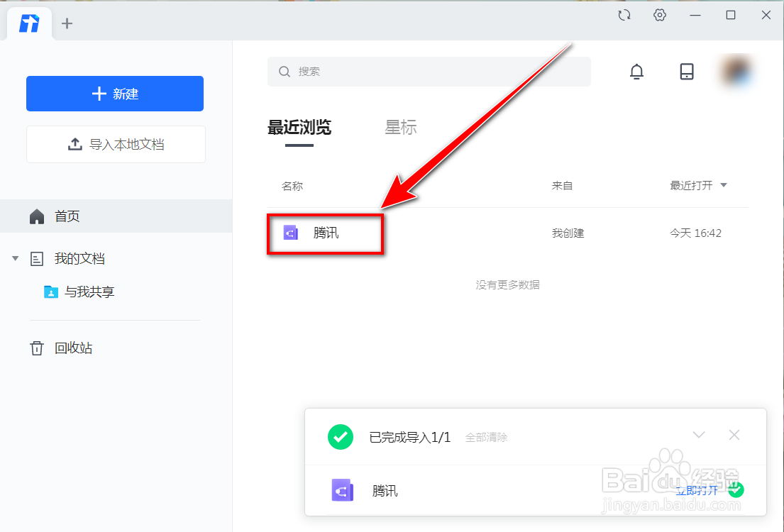Open notifications bell icon
Screen dimensions: 784x532
(636, 72)
